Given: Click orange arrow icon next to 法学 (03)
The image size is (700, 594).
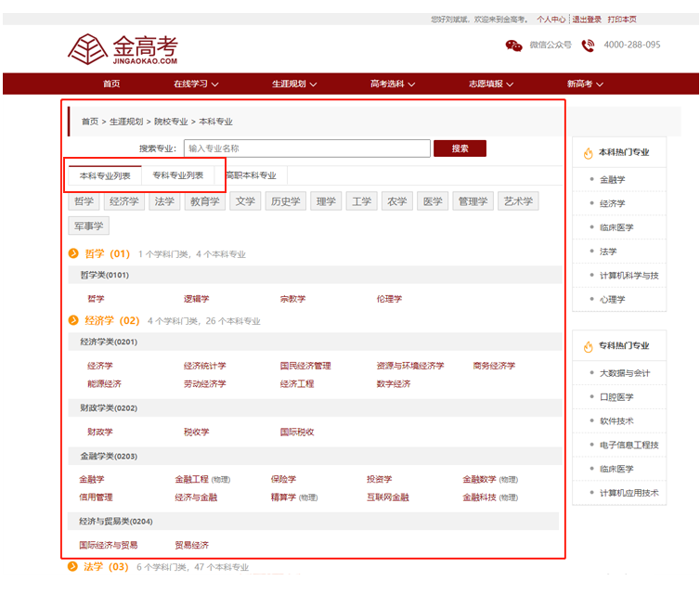Looking at the screenshot, I should pos(73,566).
